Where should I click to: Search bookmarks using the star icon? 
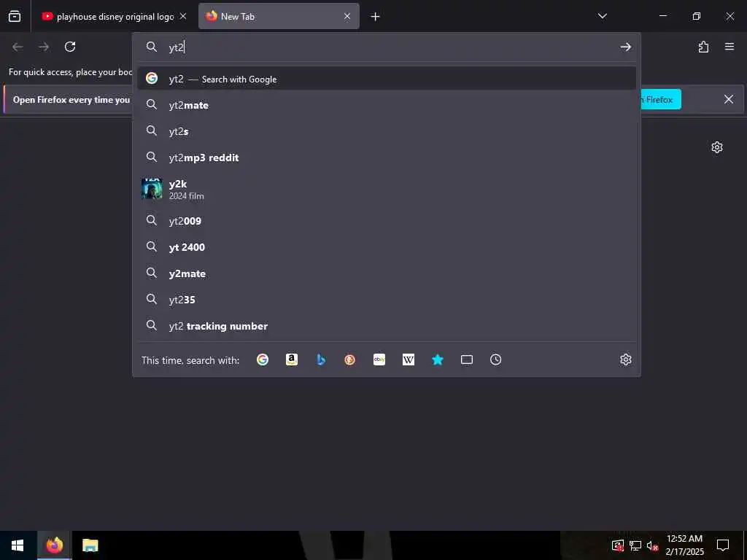(x=438, y=359)
